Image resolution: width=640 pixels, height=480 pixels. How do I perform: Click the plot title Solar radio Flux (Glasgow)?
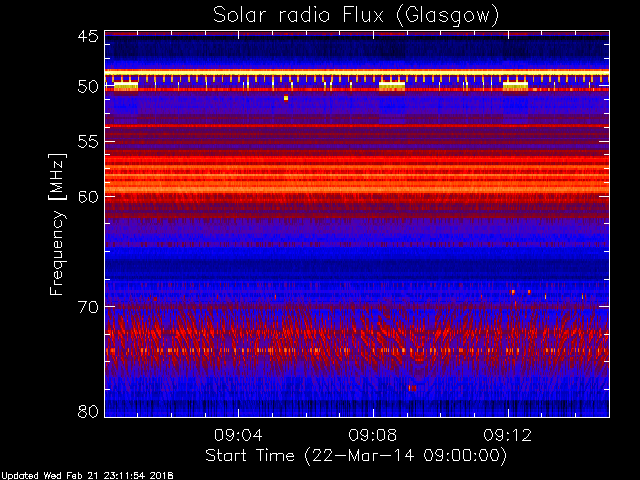pyautogui.click(x=356, y=16)
